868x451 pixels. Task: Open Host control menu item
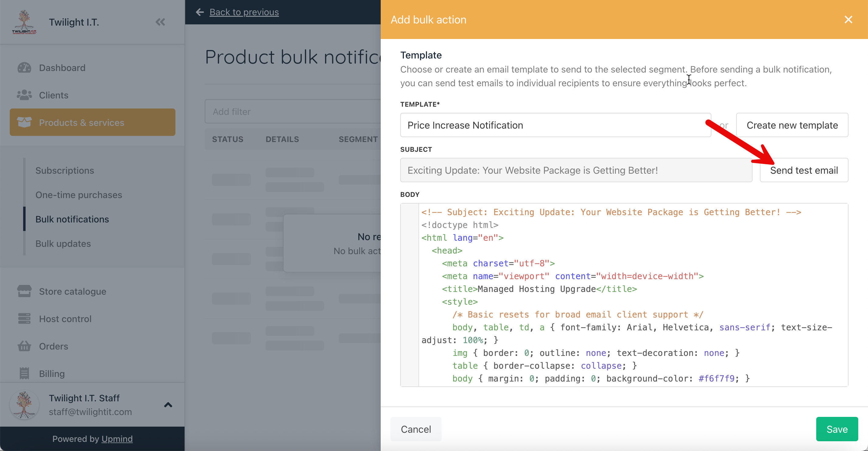[92, 318]
